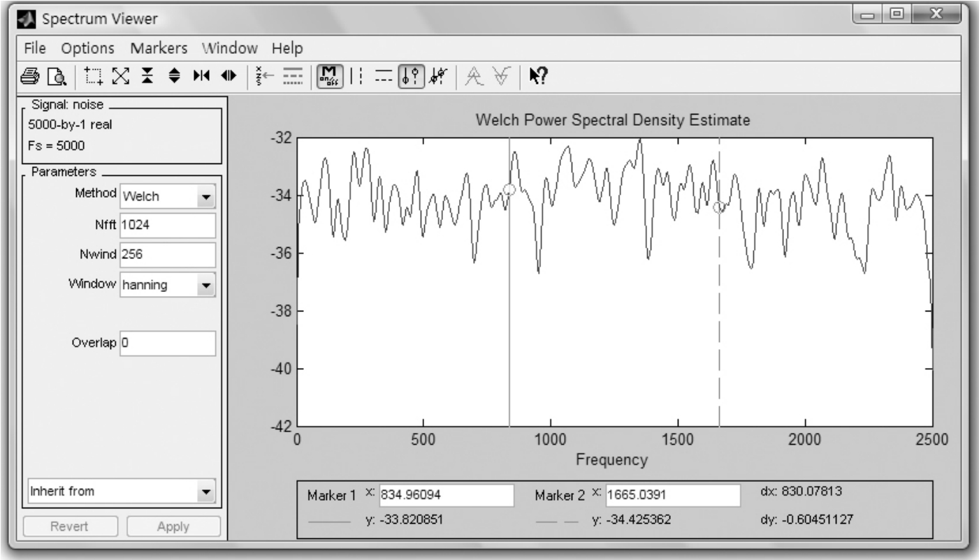Maximize the Spectrum Viewer window
Screen dimensions: 979x560
click(897, 15)
